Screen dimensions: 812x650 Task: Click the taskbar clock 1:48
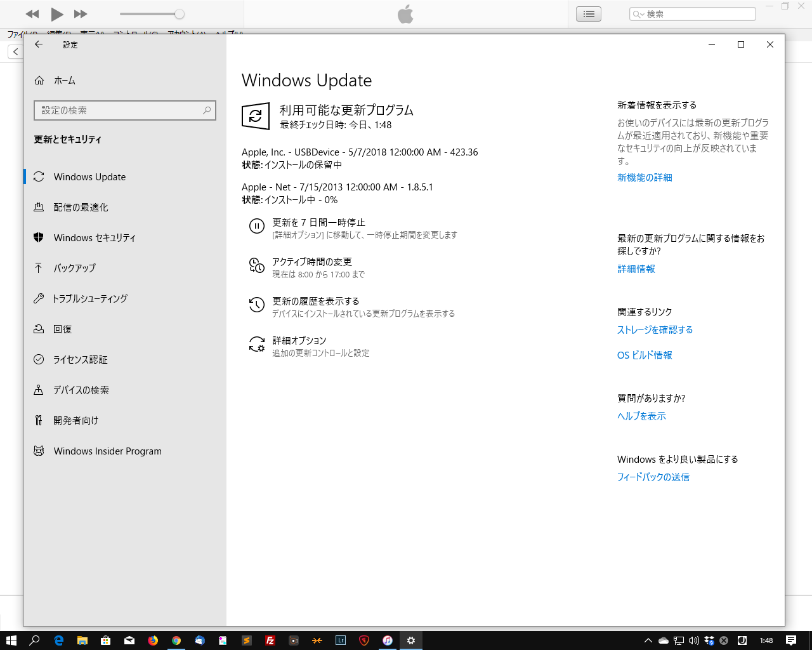[766, 640]
